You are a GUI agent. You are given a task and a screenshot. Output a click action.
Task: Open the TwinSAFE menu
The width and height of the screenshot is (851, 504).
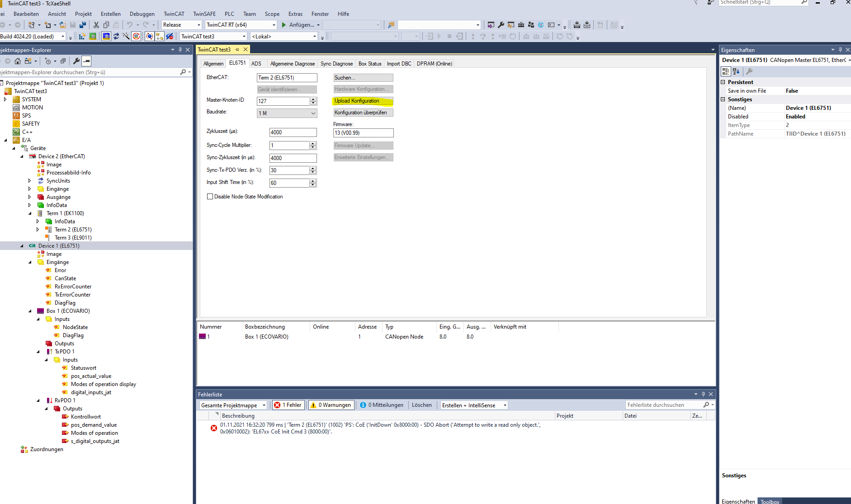(204, 14)
